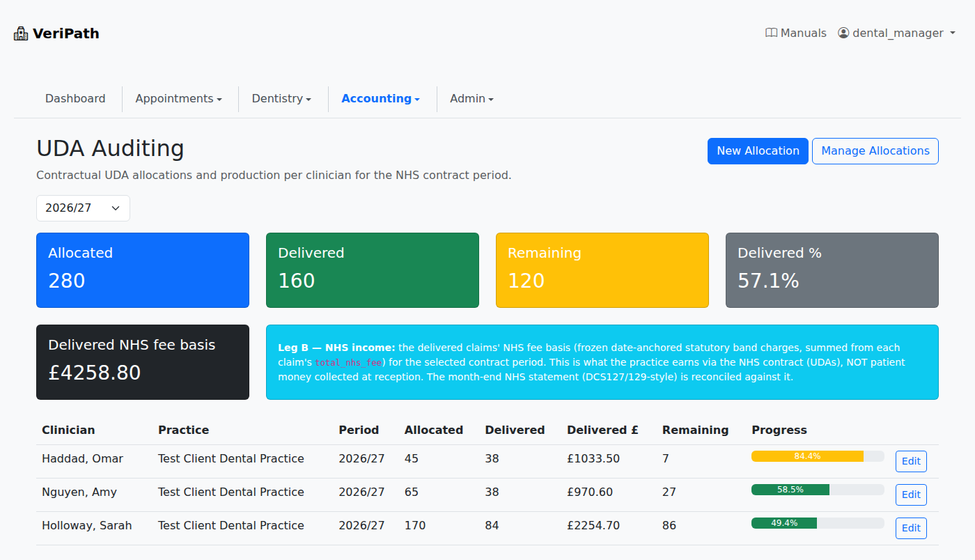Edit Sarah Holloway's allocation

coord(911,528)
